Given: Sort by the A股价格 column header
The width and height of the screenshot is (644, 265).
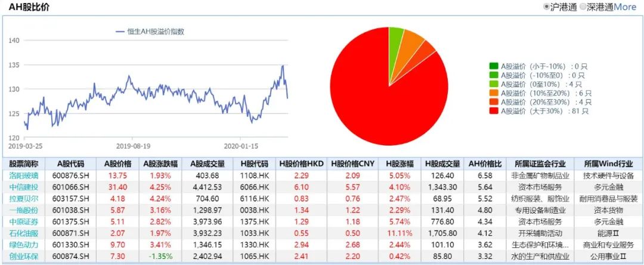Looking at the screenshot, I should (x=117, y=164).
